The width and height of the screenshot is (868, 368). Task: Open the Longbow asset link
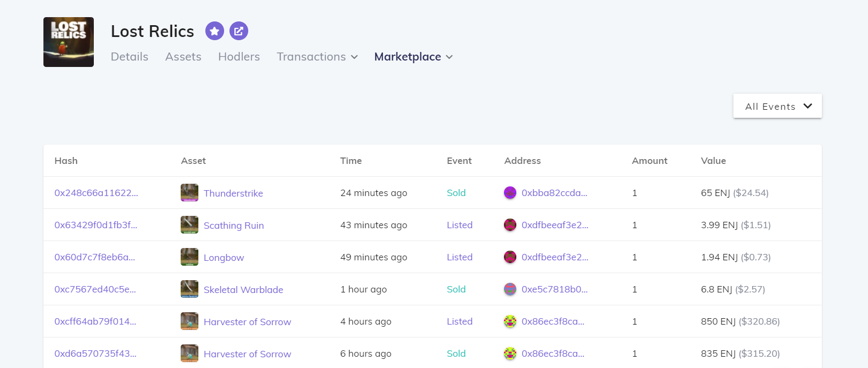[224, 258]
